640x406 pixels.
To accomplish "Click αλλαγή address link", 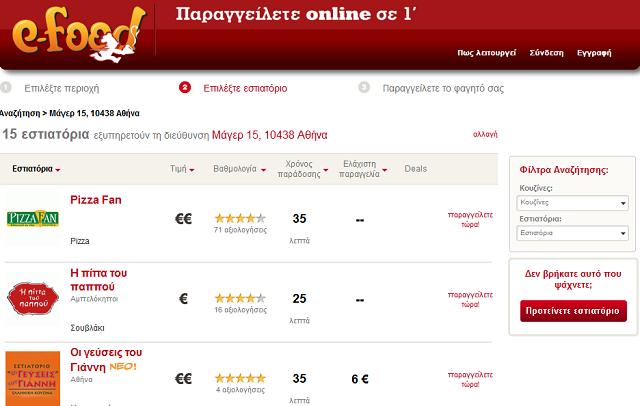I will [x=485, y=134].
